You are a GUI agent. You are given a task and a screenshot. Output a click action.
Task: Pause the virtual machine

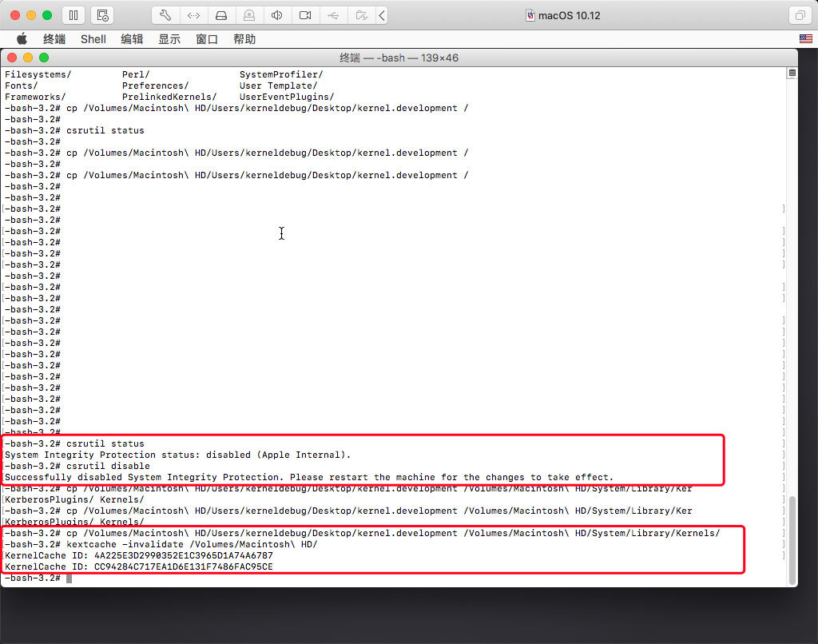[x=73, y=16]
